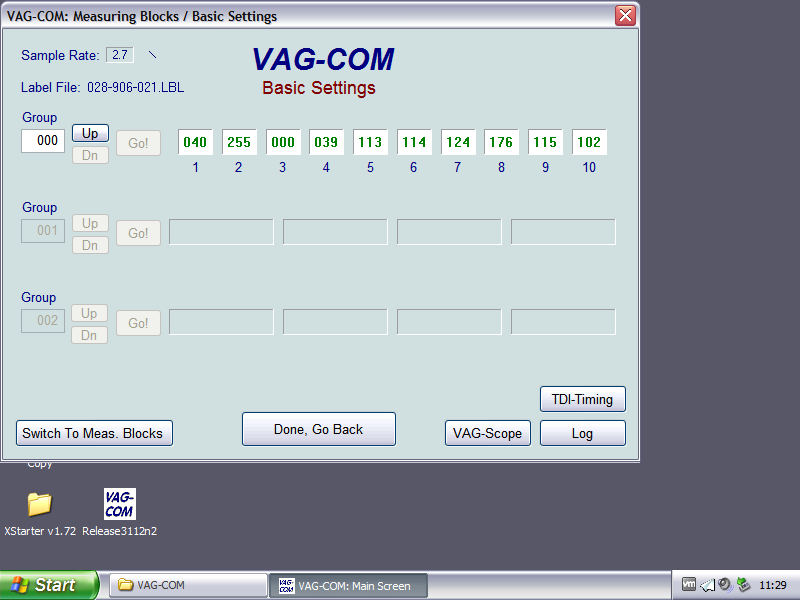Click the Sample Rate value 2.7
800x600 pixels.
(x=120, y=55)
